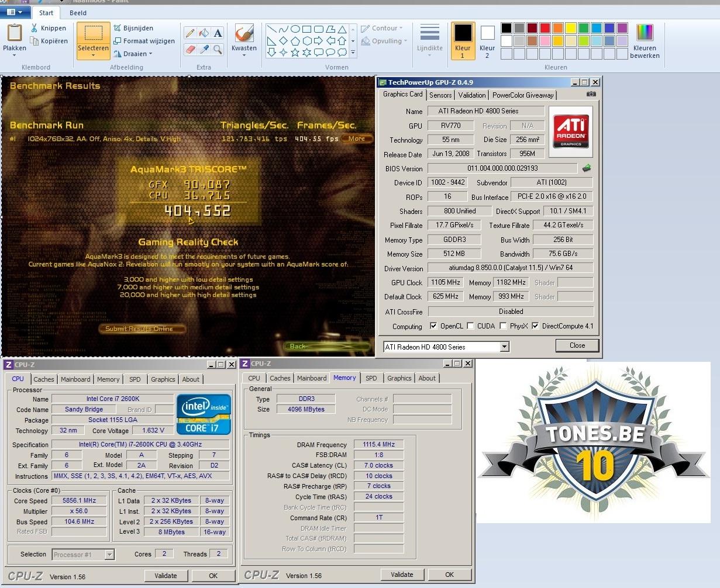Screen dimensions: 720x588
Task: Toggle the OpenCL checkbox in GPU-Z
Action: click(433, 326)
